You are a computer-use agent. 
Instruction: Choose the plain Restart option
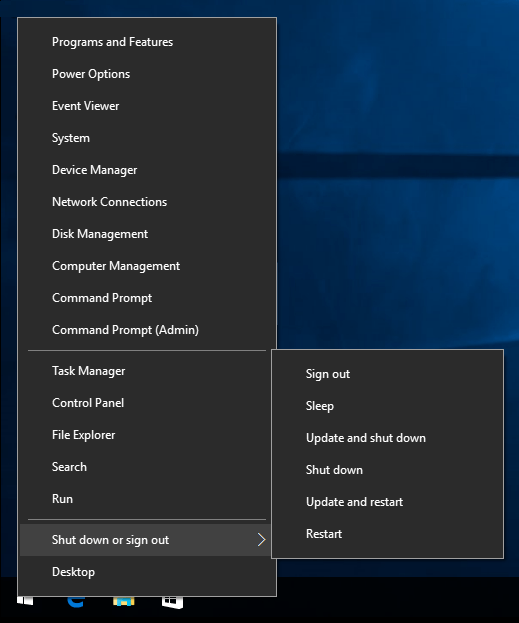387,534
